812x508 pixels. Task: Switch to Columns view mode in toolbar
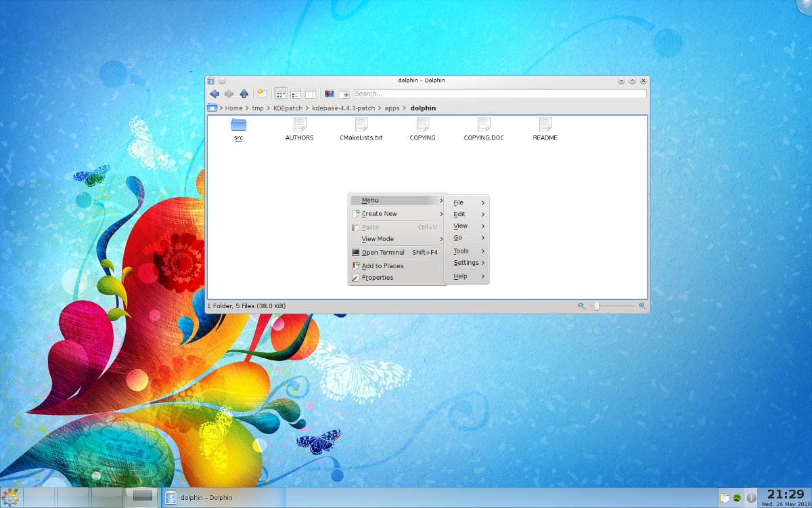tap(311, 93)
